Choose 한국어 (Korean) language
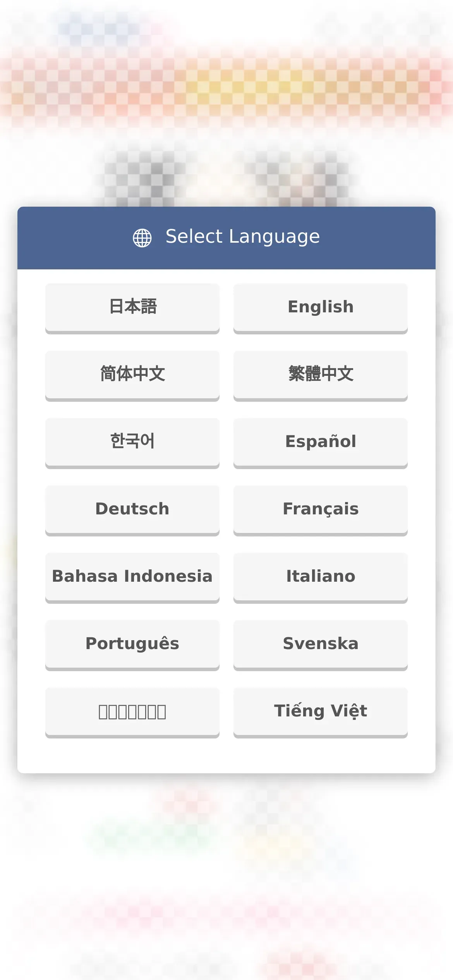The height and width of the screenshot is (980, 453). tap(132, 443)
